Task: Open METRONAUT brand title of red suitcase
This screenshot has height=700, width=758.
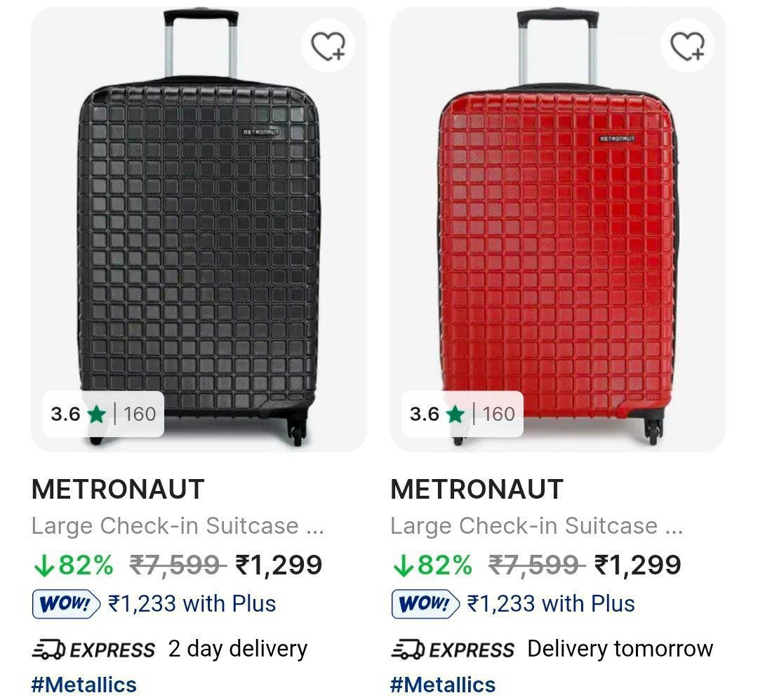Action: point(477,489)
